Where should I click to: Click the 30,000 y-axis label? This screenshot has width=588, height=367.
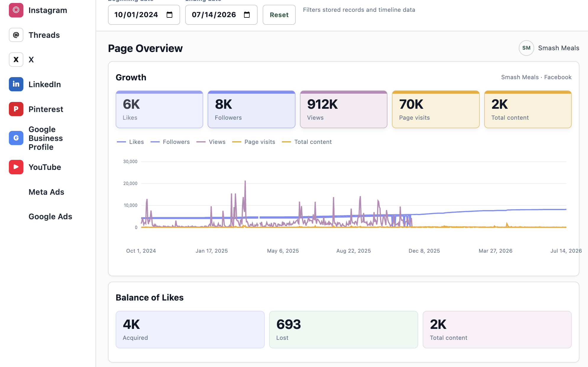click(130, 162)
